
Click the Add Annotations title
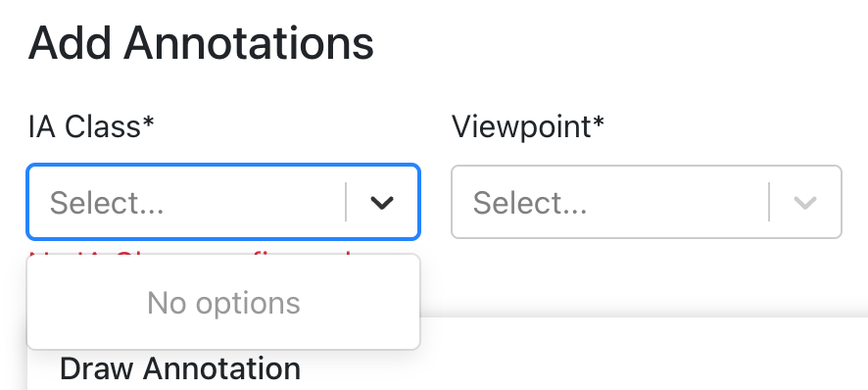tap(201, 43)
